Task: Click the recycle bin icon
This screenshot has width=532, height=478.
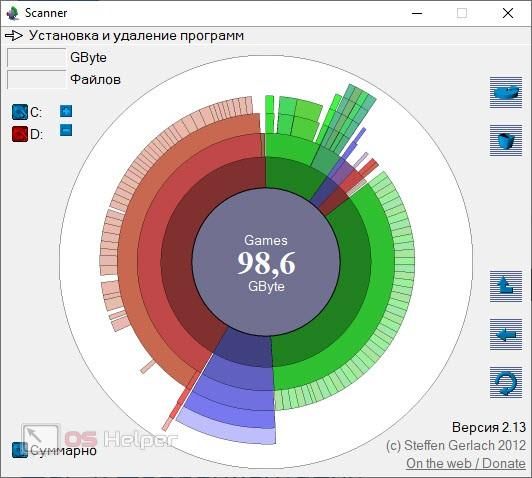Action: pos(506,140)
